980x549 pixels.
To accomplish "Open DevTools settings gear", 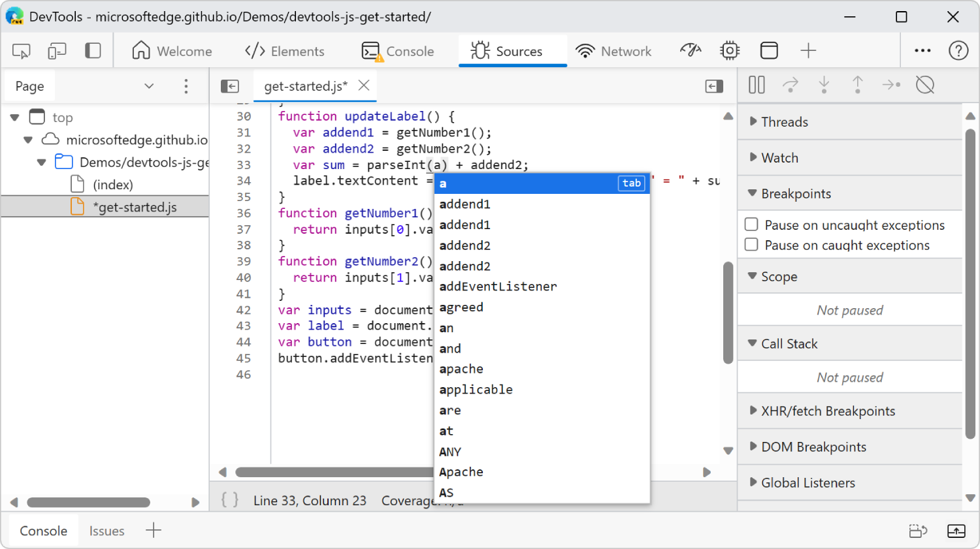I will tap(729, 50).
